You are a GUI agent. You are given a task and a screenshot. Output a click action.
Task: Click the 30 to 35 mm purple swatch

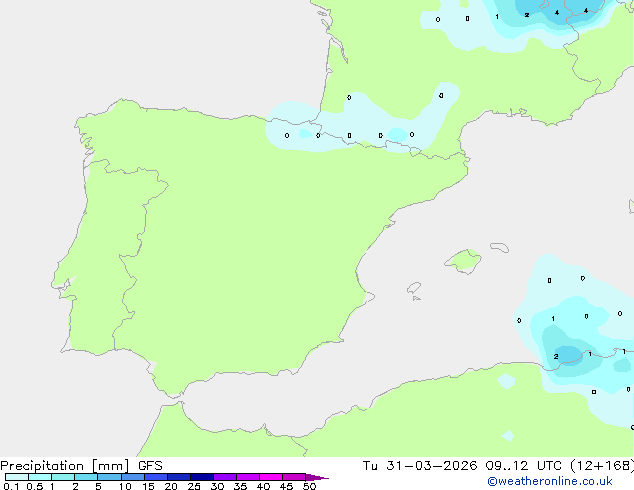(225, 477)
